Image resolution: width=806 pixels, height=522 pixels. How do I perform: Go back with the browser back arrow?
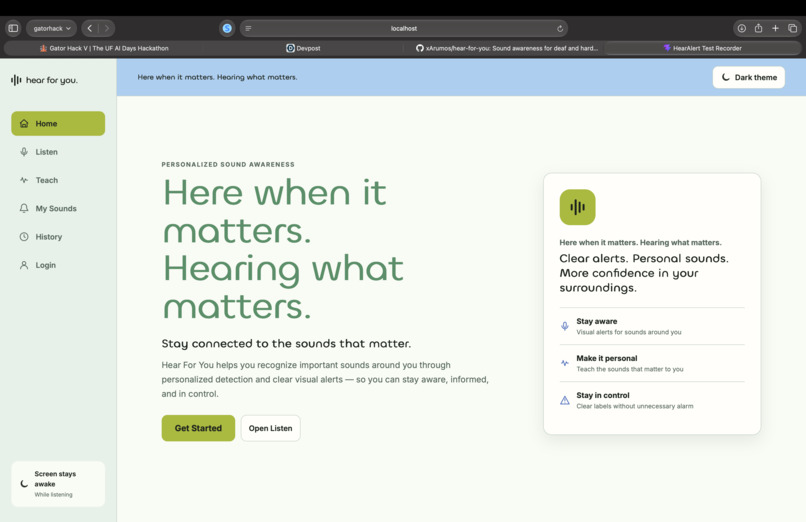89,28
